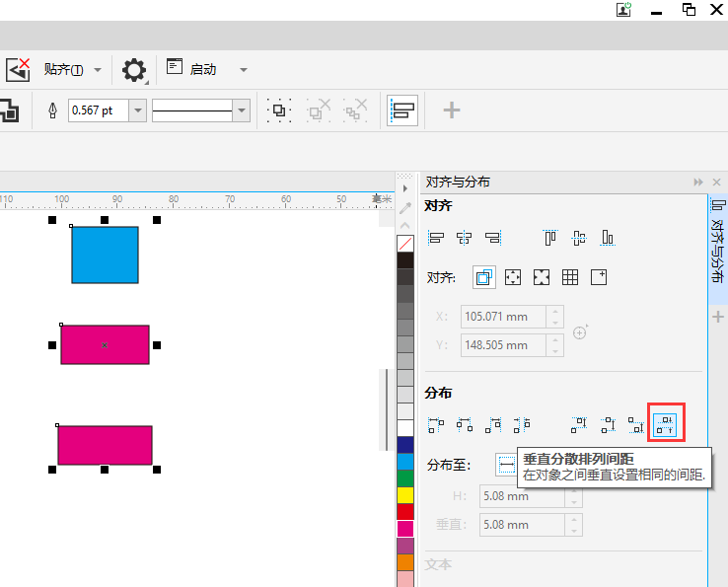The image size is (728, 587).
Task: Click the vertical spacing field 5.08 mm
Action: click(522, 525)
